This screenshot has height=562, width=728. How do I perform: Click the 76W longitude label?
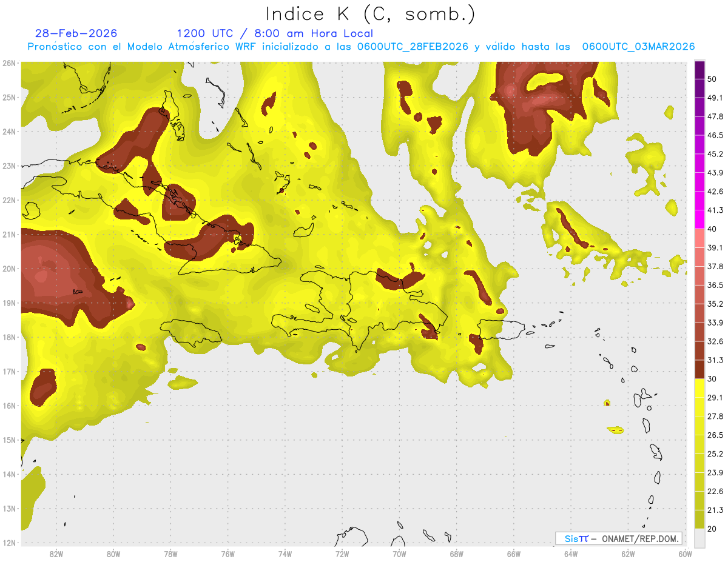click(x=228, y=554)
